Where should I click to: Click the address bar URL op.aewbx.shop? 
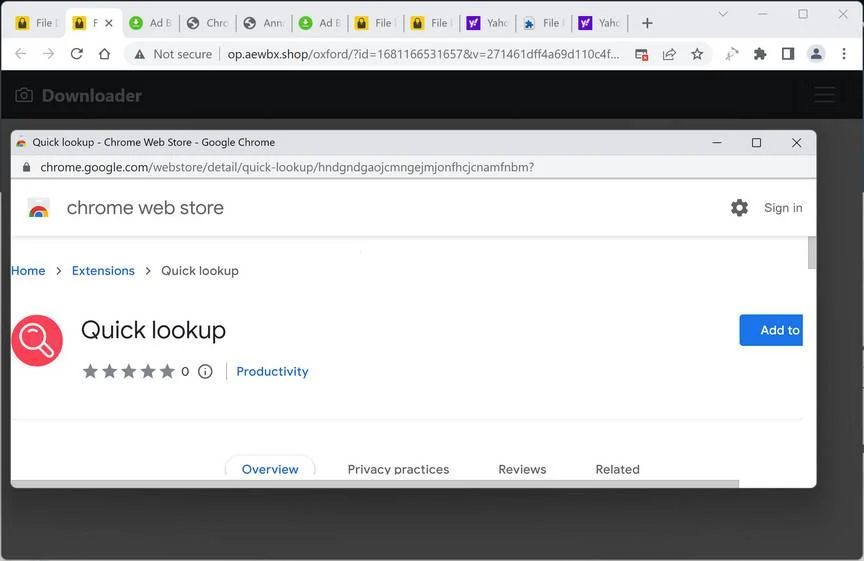coord(423,54)
